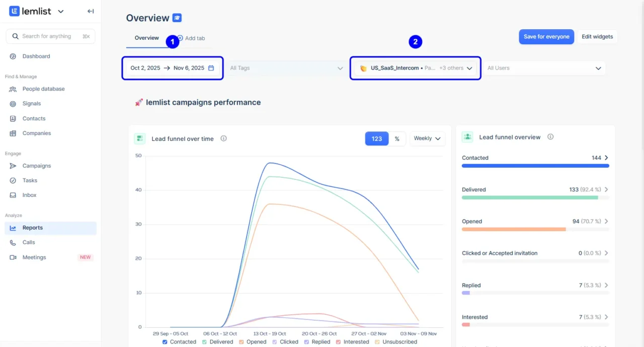This screenshot has height=347, width=644.
Task: Toggle the Unsubscribed series checkbox
Action: 377,342
